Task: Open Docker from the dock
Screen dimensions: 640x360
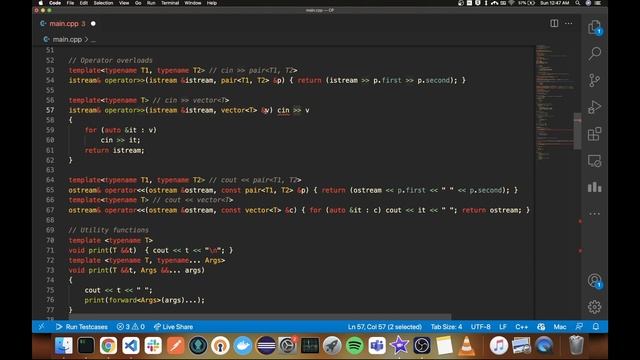Action: tap(243, 345)
